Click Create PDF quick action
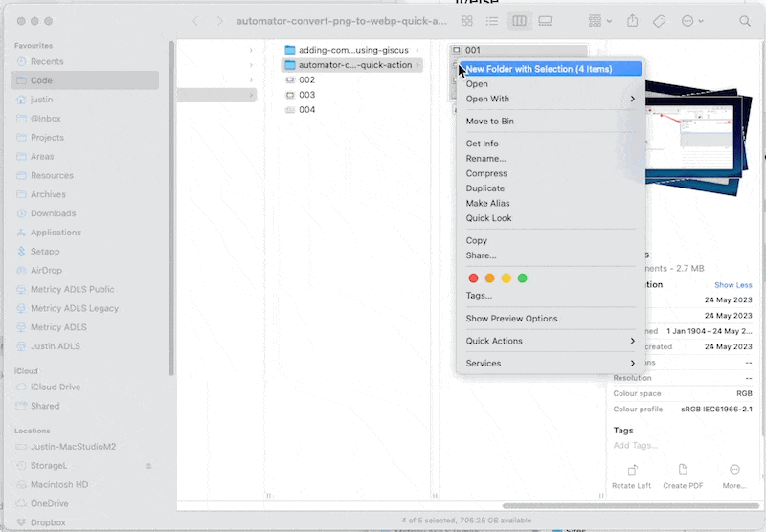Screen dimensions: 766x532 point(683,477)
